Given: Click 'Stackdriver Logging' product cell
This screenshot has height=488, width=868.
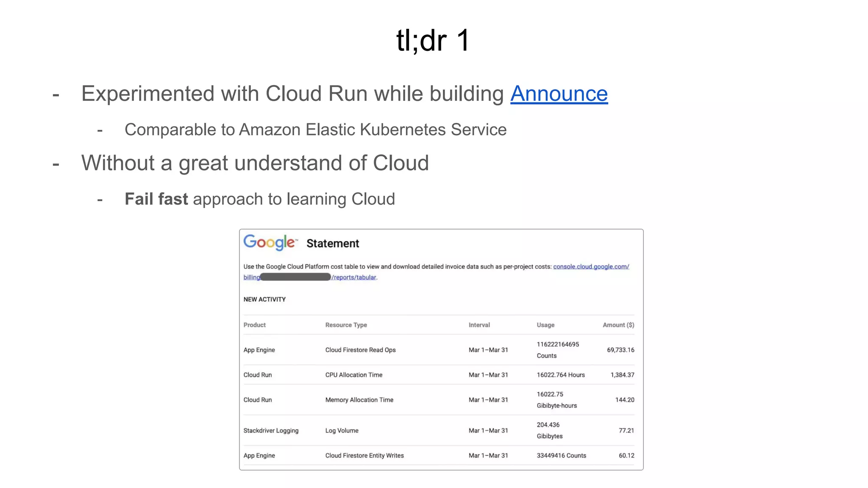Looking at the screenshot, I should pos(271,431).
